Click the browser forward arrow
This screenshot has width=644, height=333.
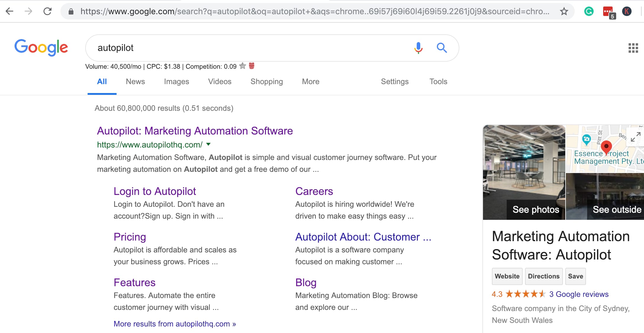coord(28,11)
